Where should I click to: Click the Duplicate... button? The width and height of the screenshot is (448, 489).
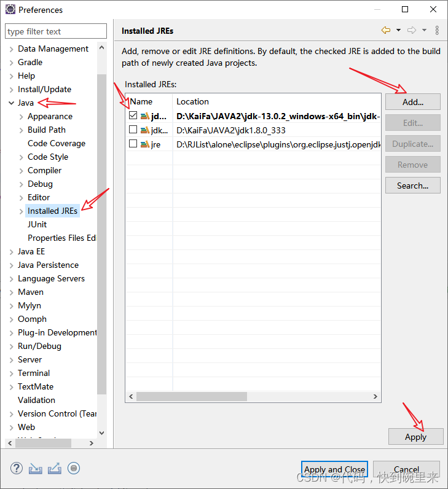(413, 144)
